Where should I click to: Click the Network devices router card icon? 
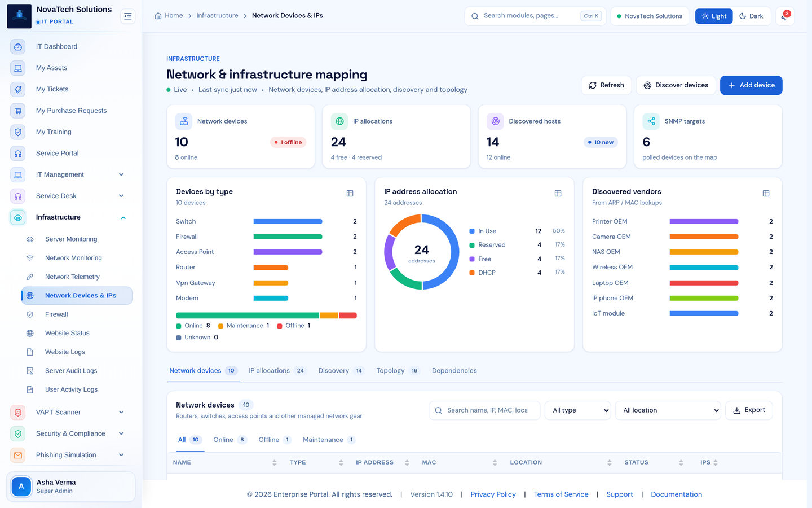[184, 121]
